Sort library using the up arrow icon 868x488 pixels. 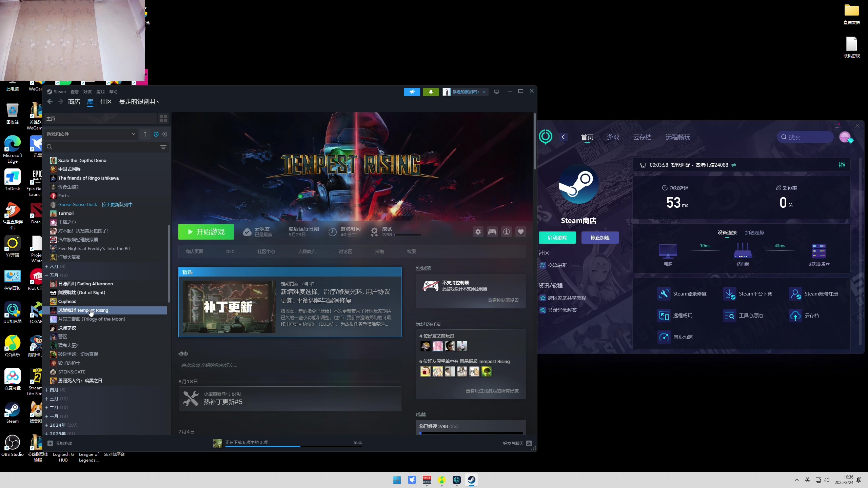tap(145, 134)
